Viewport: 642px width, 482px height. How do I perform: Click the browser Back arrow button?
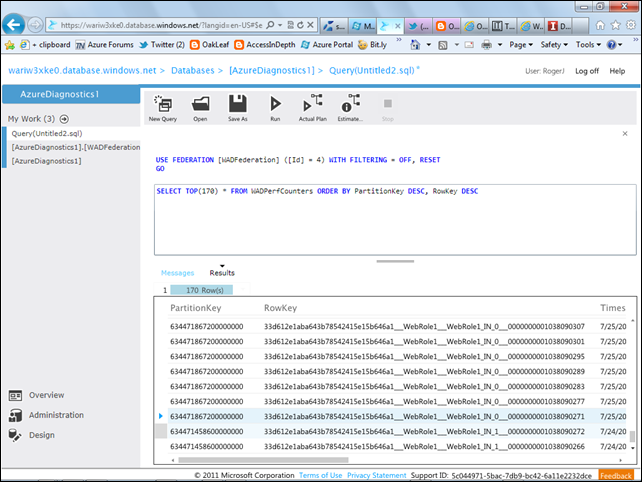(13, 25)
